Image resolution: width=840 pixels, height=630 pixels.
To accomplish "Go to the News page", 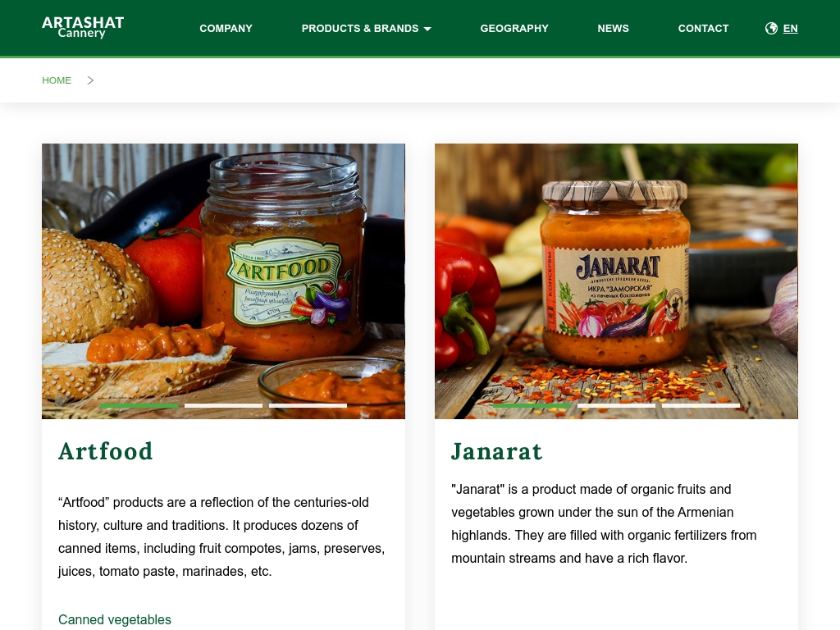I will [613, 29].
